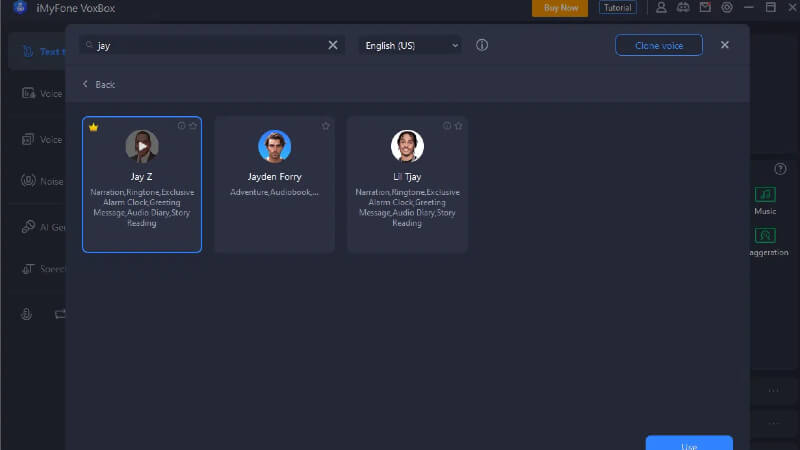Viewport: 800px width, 450px height.
Task: Play the Jay Z voice preview
Action: click(x=142, y=146)
